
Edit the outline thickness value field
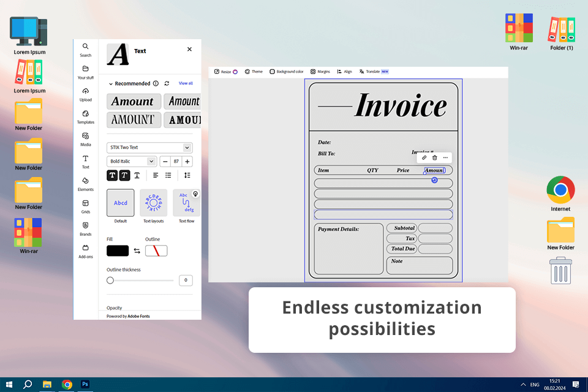pos(186,280)
